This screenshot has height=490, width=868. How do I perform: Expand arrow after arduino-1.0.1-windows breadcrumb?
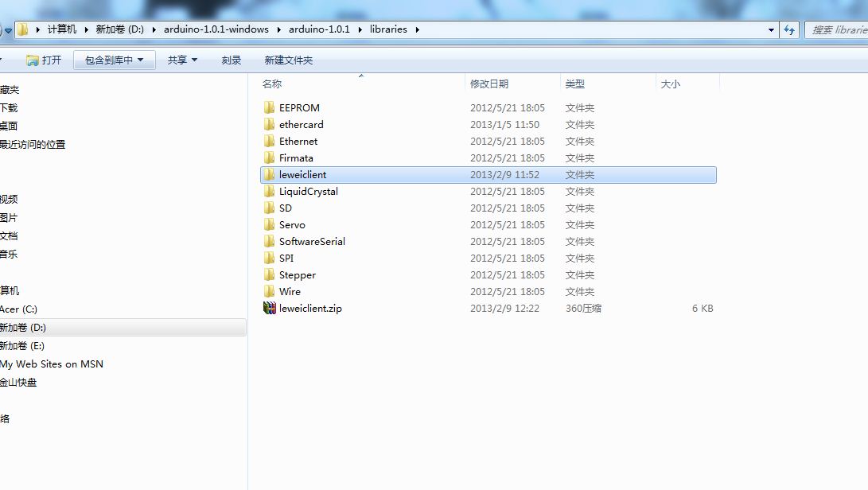pyautogui.click(x=278, y=29)
